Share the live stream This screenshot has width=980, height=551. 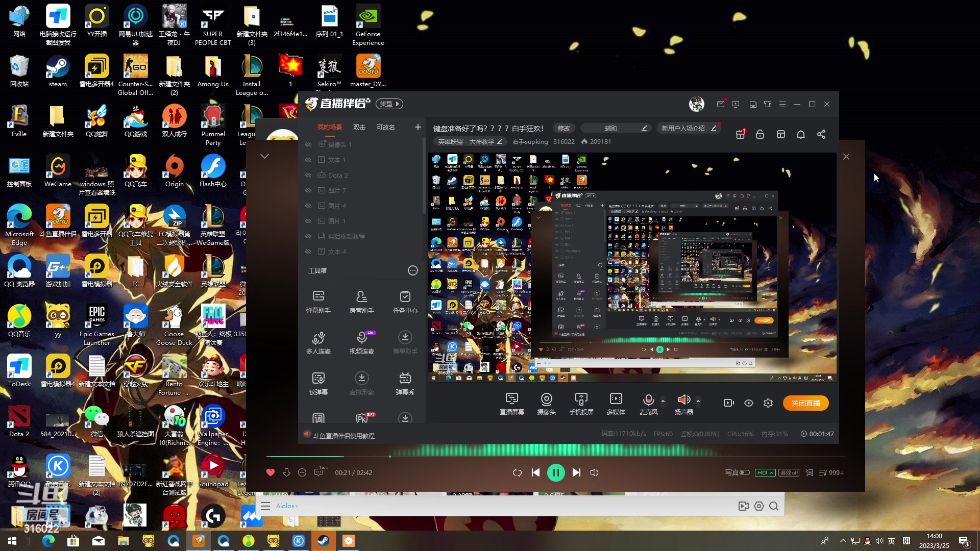coord(821,134)
